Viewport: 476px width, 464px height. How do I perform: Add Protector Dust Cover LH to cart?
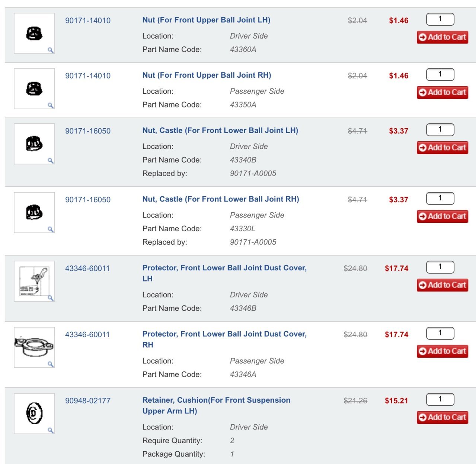click(442, 285)
